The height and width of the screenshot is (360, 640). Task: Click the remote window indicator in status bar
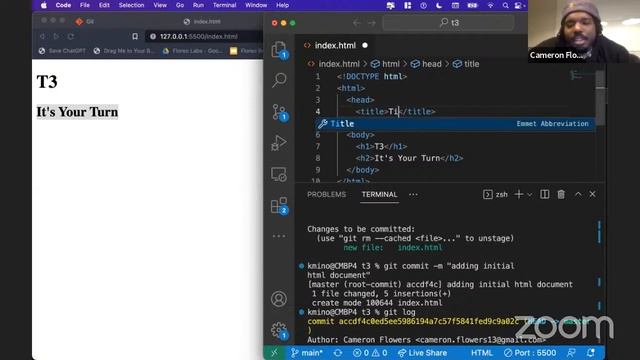point(274,353)
